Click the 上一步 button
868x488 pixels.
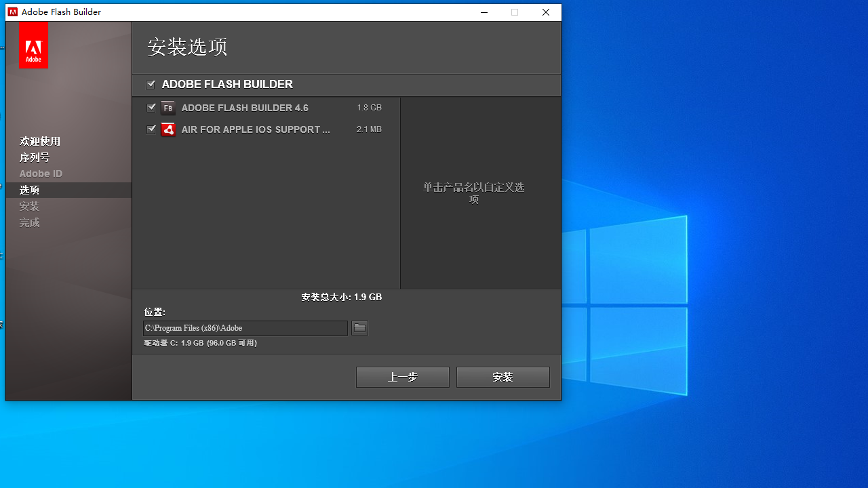(x=402, y=377)
